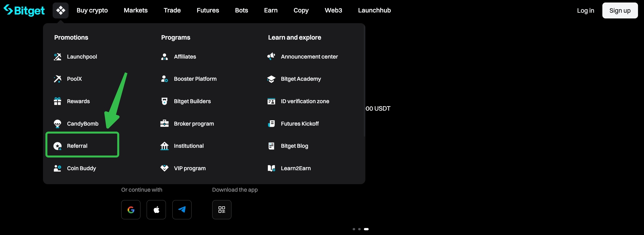
Task: Open the Affiliates program link
Action: tap(185, 57)
